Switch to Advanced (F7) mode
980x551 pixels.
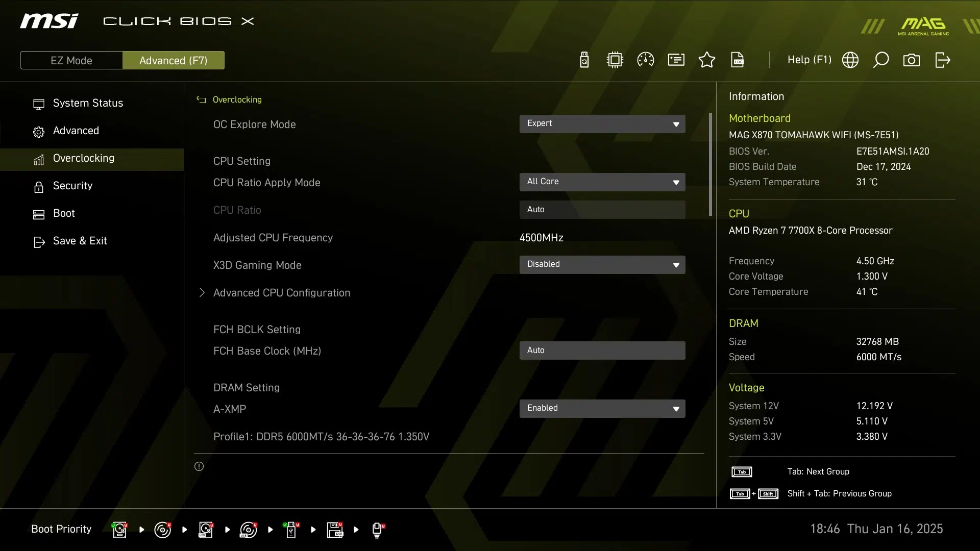point(174,60)
